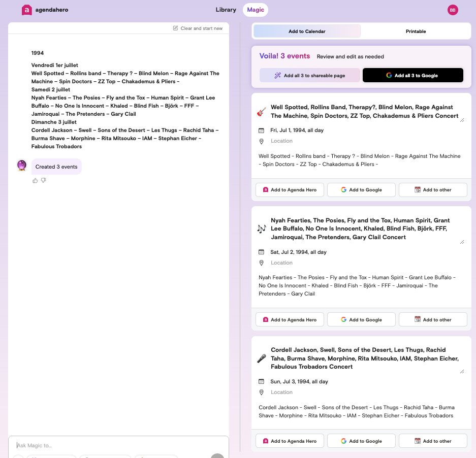Click the music notes emoji on second event
476x458 pixels.
click(x=262, y=229)
